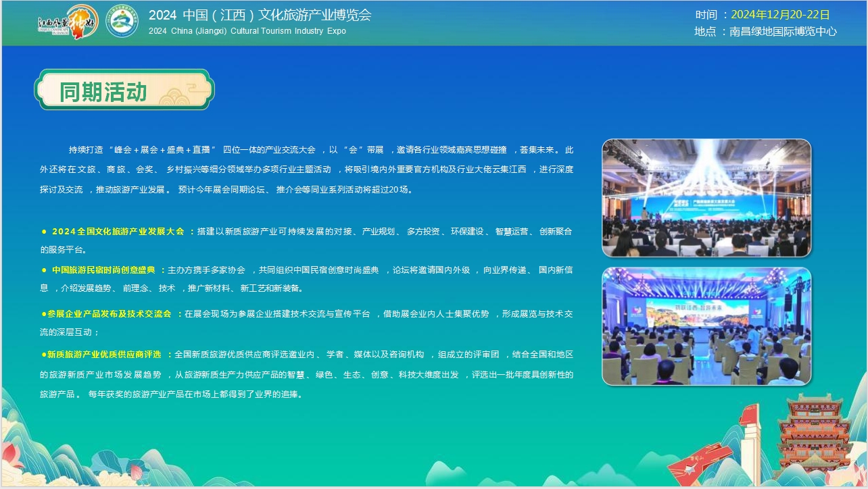Click the circular green expo emblem
The image size is (868, 489).
click(x=122, y=22)
